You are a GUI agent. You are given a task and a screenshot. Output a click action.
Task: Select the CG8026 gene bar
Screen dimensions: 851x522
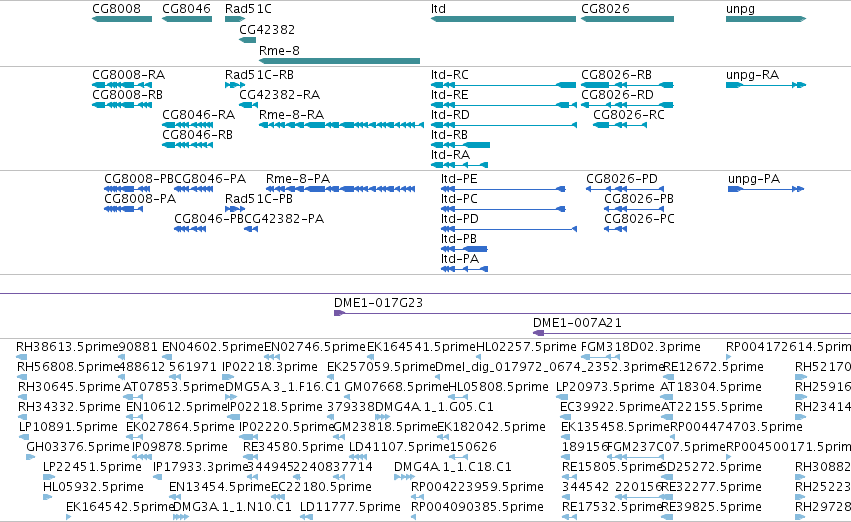click(x=627, y=19)
